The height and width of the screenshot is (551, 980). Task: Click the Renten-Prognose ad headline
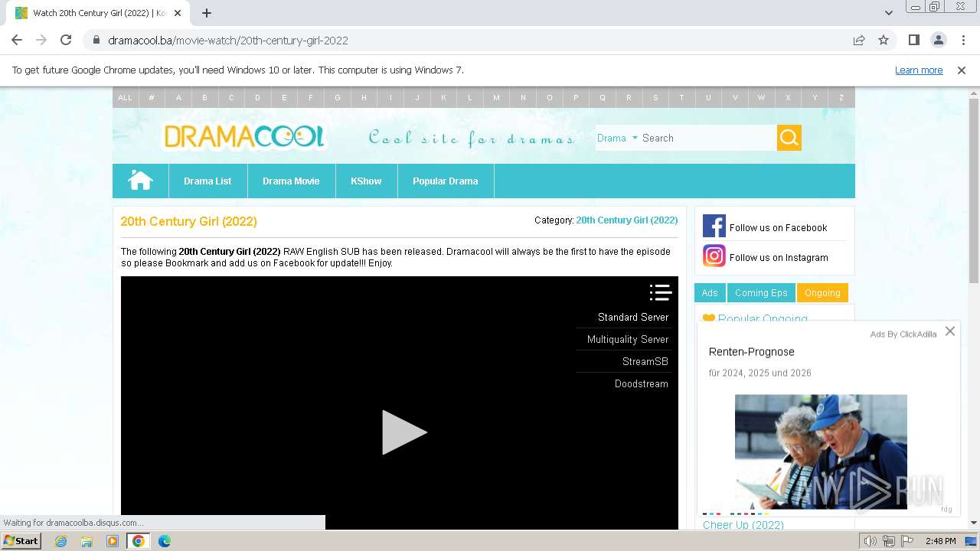[752, 351]
